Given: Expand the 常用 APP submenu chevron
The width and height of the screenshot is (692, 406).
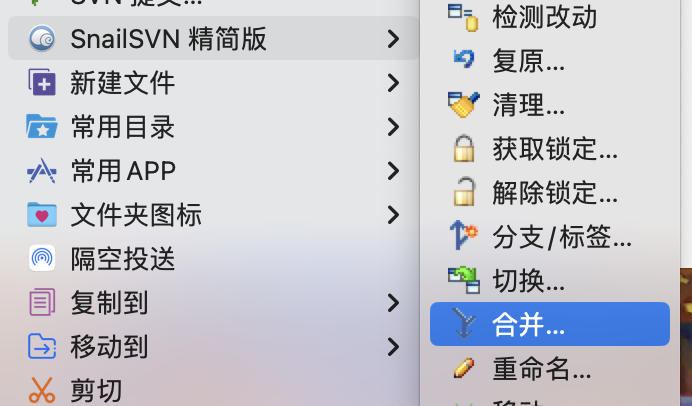Looking at the screenshot, I should 393,171.
